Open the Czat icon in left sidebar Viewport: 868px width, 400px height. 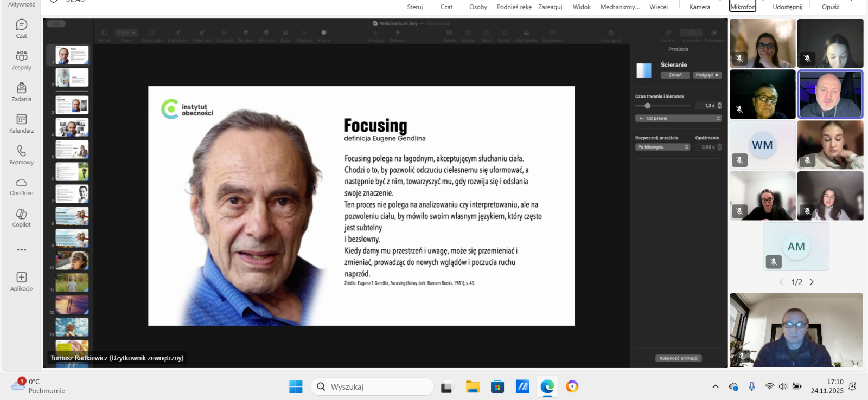(21, 29)
